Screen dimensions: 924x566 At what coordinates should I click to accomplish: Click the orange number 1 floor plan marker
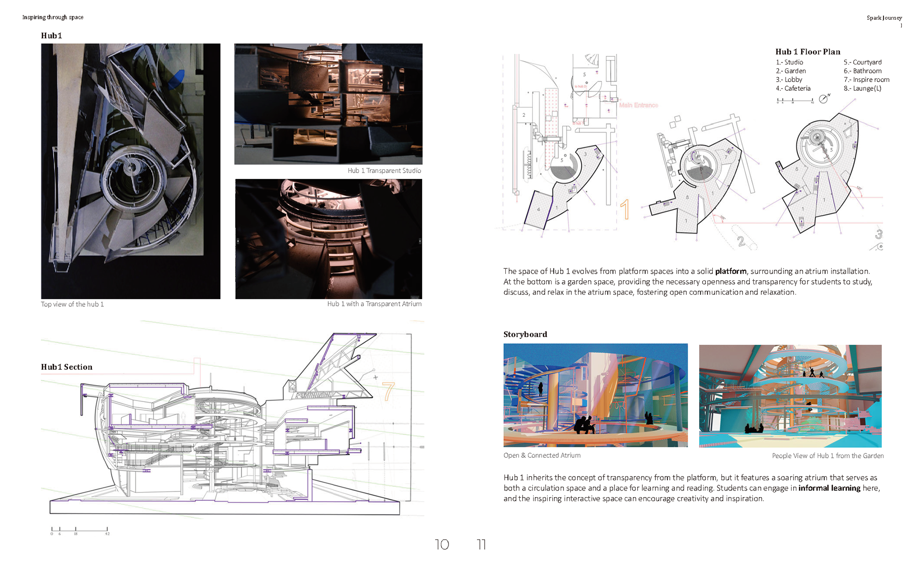pyautogui.click(x=625, y=209)
